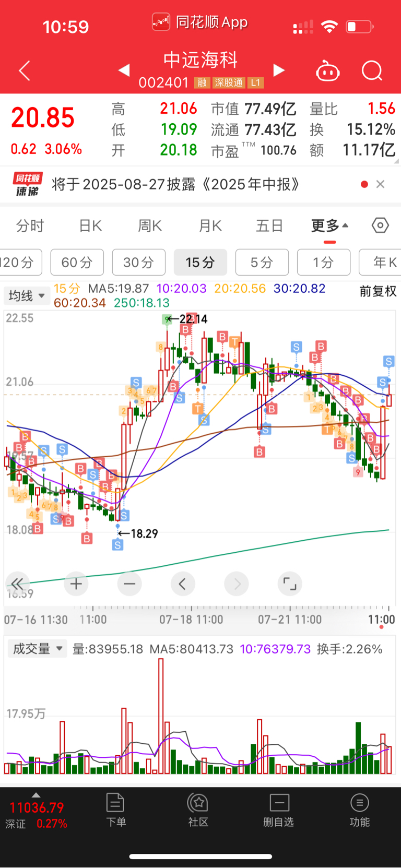Move chart left with chevron icon
The height and width of the screenshot is (868, 401).
click(183, 584)
